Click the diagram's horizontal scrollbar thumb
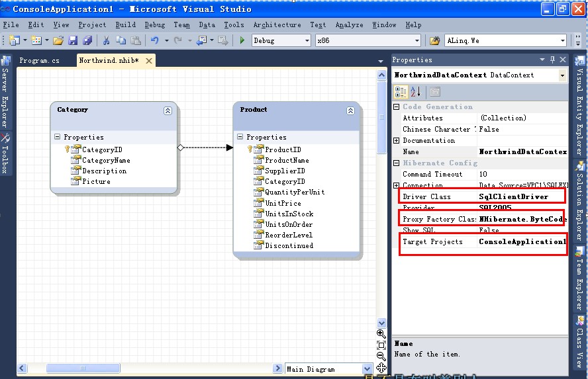 tap(83, 368)
